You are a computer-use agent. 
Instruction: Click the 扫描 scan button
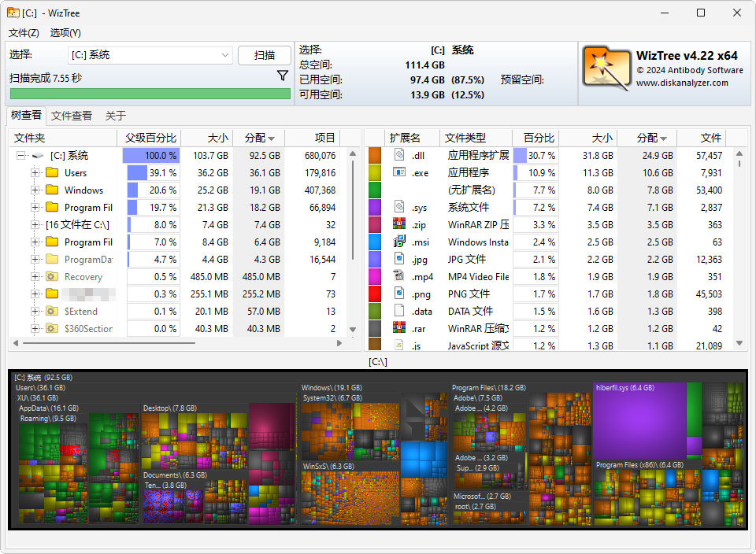[x=265, y=55]
